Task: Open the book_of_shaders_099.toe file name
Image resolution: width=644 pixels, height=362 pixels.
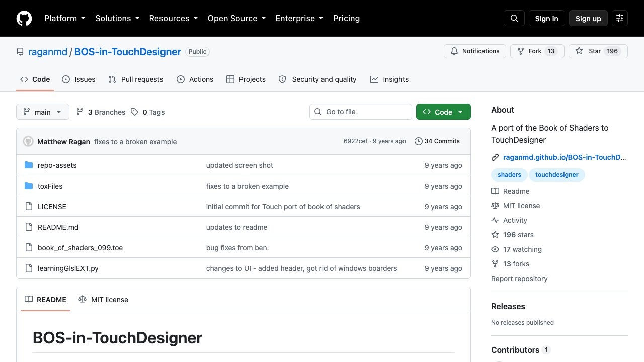Action: coord(80,248)
